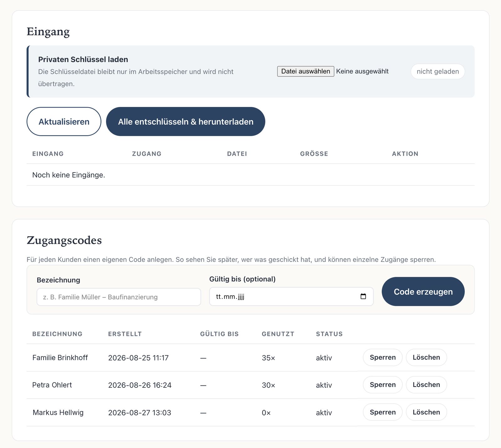Click the 'Noch keine Eingänge.' row

coord(250,175)
